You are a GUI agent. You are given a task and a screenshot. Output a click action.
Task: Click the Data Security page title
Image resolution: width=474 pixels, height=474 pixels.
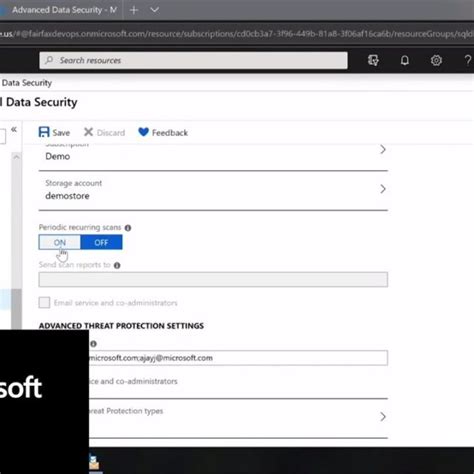pyautogui.click(x=39, y=102)
